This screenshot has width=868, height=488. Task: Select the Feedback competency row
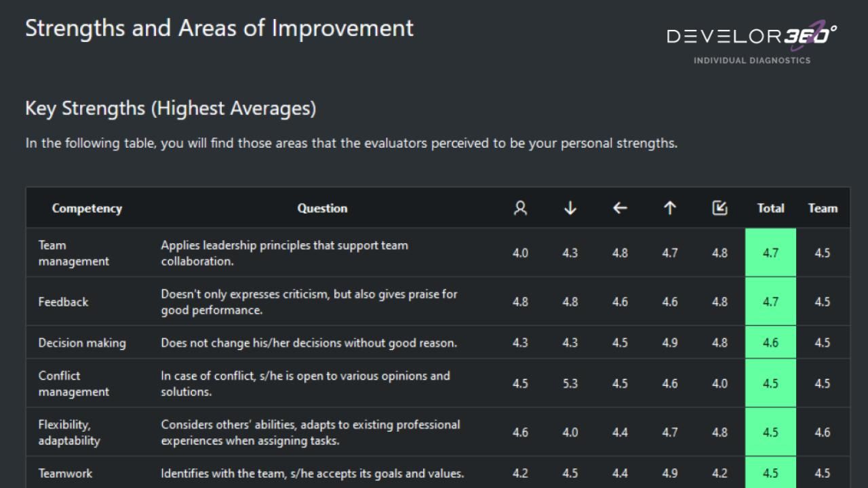click(63, 302)
